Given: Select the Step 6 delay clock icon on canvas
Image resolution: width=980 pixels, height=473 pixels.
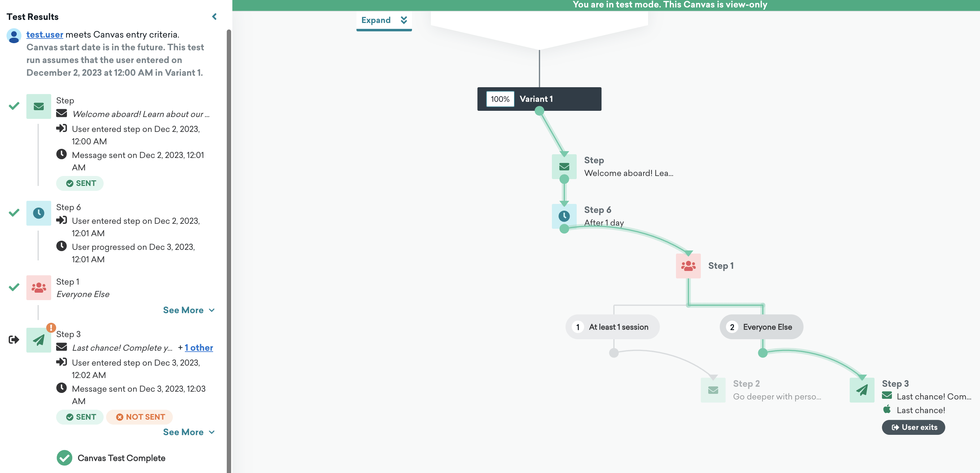Looking at the screenshot, I should coord(564,216).
